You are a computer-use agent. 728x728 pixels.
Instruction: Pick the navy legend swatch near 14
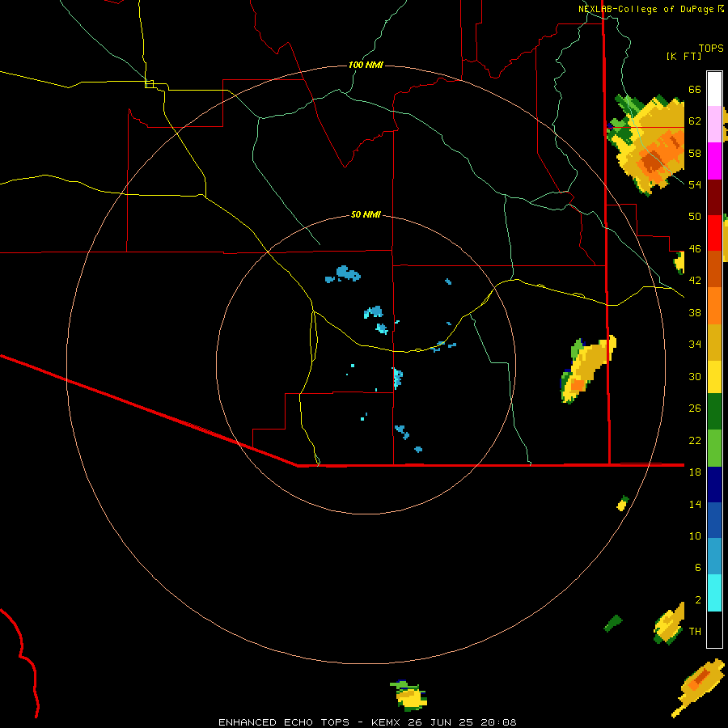pos(714,485)
